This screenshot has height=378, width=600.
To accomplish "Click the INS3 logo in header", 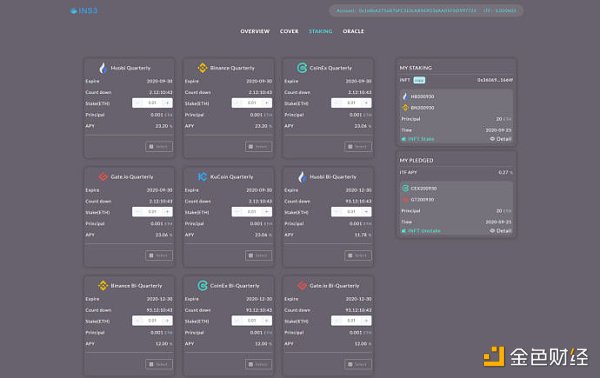I will [x=84, y=11].
